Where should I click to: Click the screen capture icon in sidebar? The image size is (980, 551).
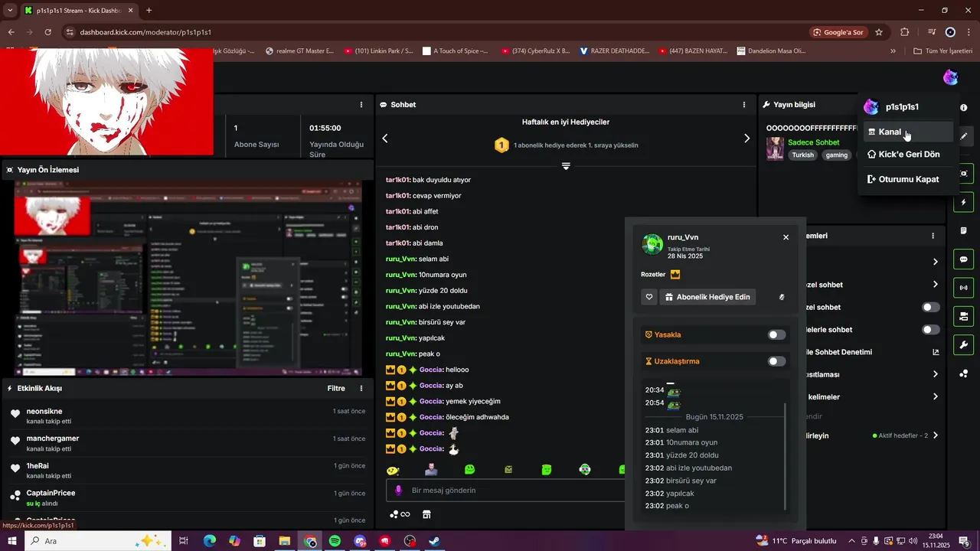(964, 174)
